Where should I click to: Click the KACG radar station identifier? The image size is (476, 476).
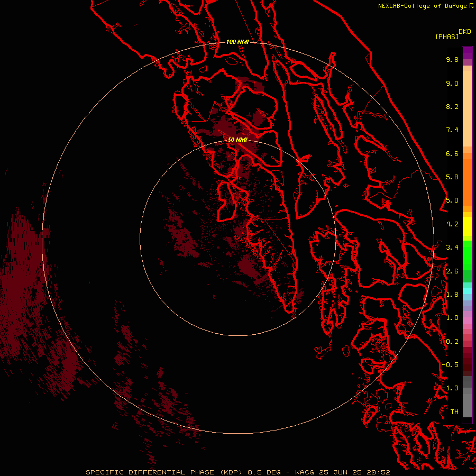click(305, 472)
